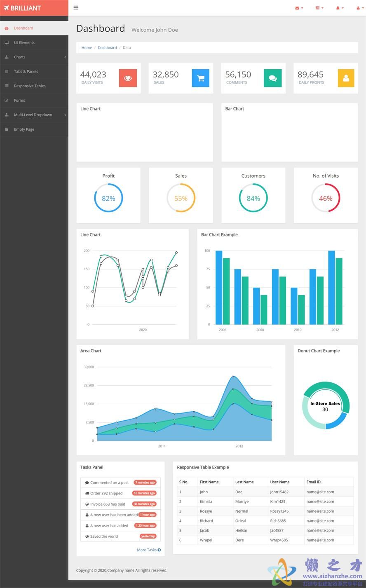Expand the Multi-Level Dropdown sidebar menu
Image resolution: width=366 pixels, height=588 pixels.
point(34,115)
